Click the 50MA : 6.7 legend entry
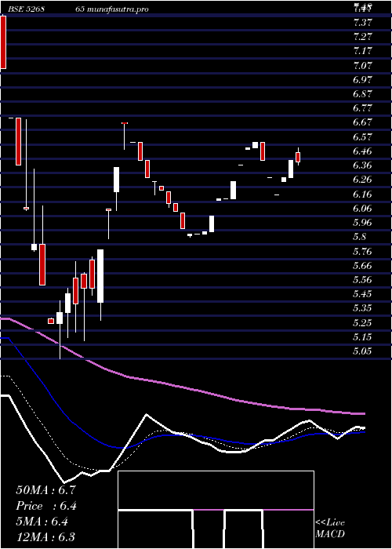The image size is (392, 549). [45, 490]
